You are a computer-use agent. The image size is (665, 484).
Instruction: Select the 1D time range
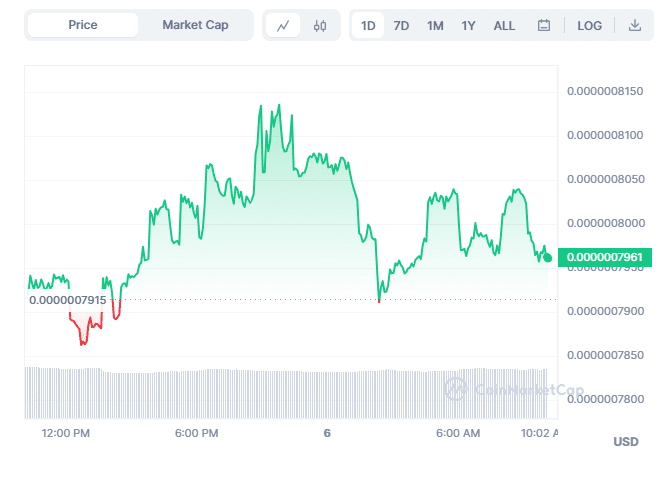point(368,26)
